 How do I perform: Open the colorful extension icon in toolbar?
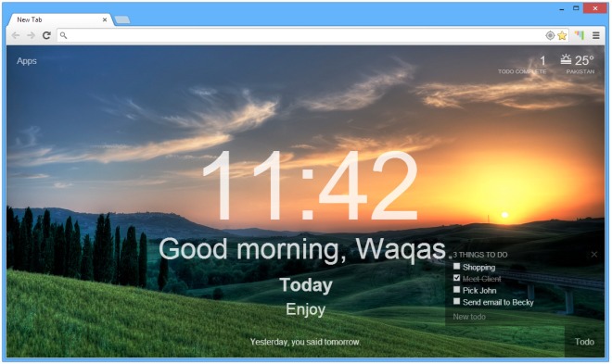click(x=580, y=35)
